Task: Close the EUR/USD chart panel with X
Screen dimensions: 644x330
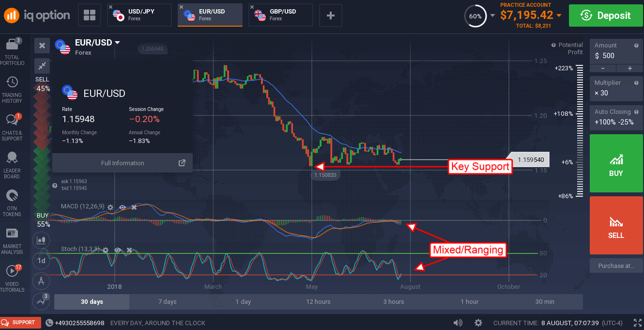Action: (x=42, y=46)
